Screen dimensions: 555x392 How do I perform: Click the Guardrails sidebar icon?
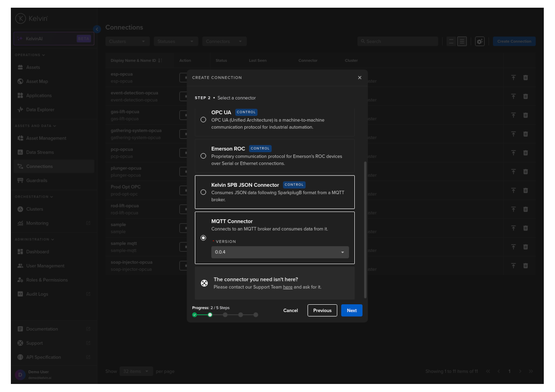20,181
